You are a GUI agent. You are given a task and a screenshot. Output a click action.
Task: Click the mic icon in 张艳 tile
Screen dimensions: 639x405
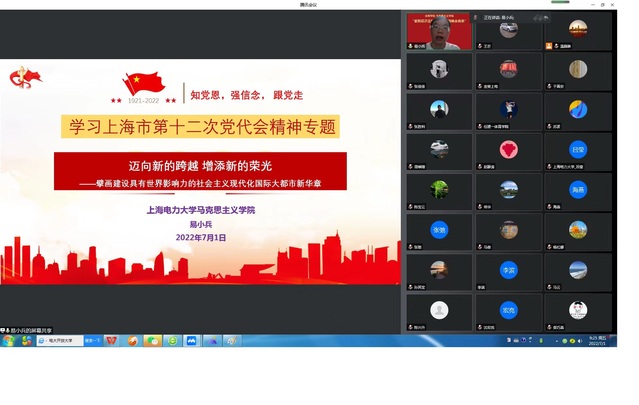point(410,247)
